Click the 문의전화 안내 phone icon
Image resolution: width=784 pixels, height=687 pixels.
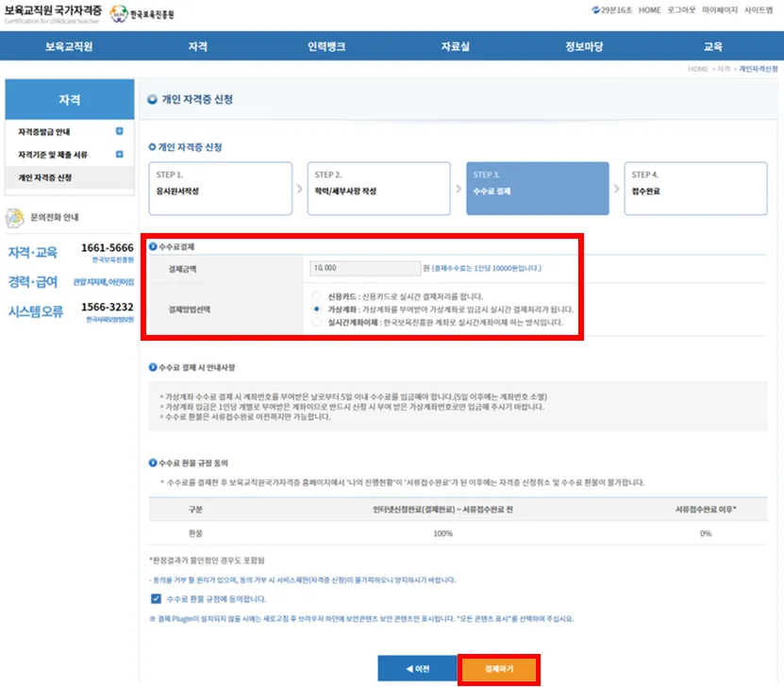tap(15, 217)
